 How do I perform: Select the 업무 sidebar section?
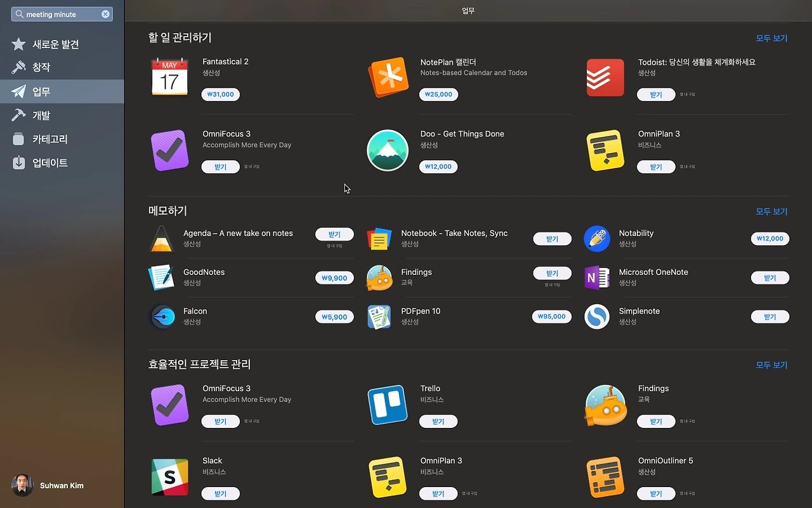(x=62, y=91)
